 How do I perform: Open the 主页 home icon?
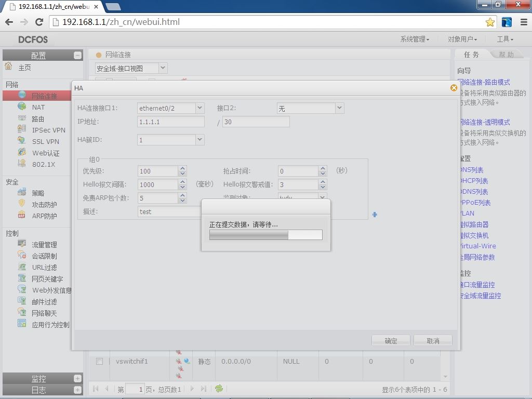coord(8,66)
